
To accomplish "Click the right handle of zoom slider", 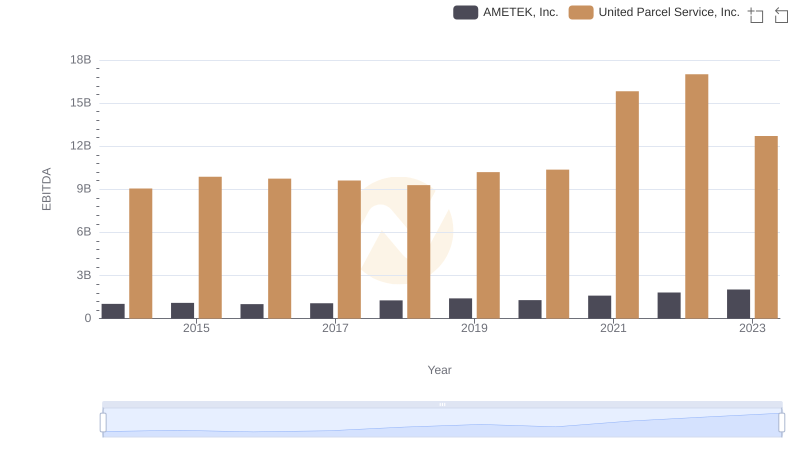I will pyautogui.click(x=781, y=423).
